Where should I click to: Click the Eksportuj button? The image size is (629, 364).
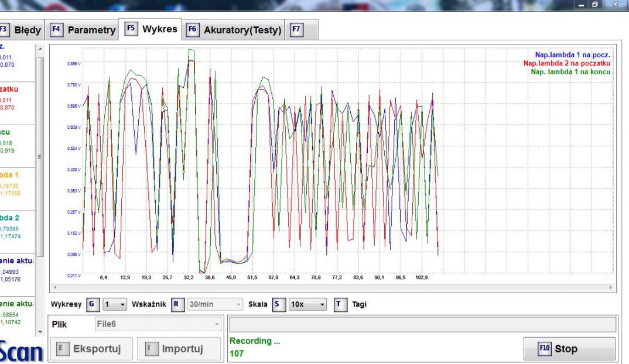click(90, 349)
